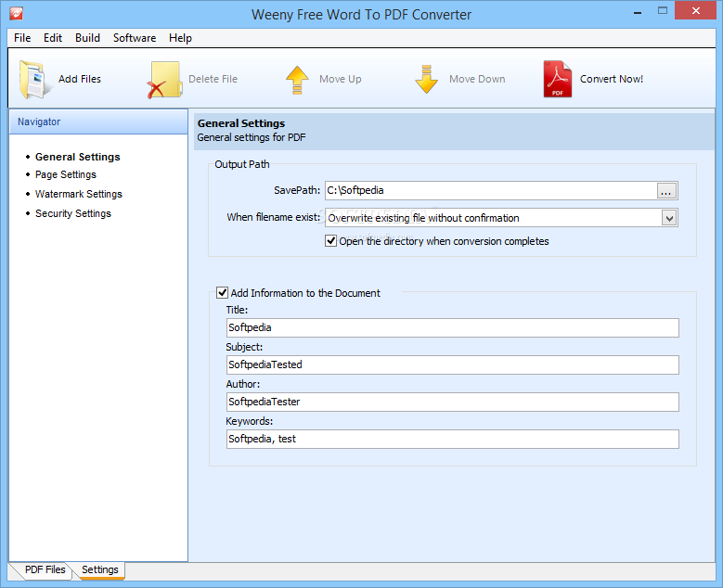Open Watermark Settings in the Navigator
Viewport: 723px width, 588px height.
click(x=78, y=194)
